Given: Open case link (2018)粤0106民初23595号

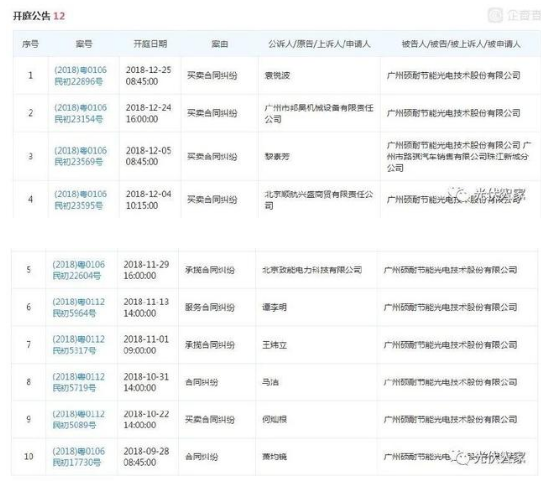Looking at the screenshot, I should coord(80,199).
